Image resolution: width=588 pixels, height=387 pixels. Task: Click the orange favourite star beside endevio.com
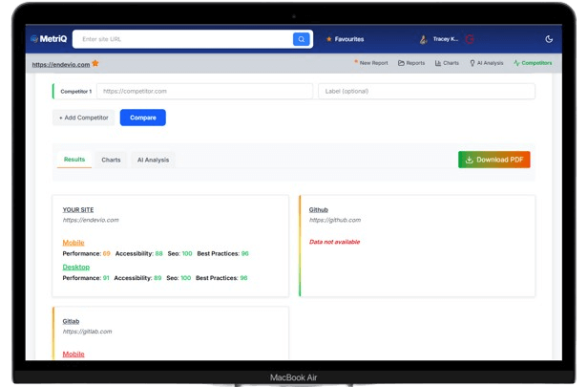[x=95, y=63]
